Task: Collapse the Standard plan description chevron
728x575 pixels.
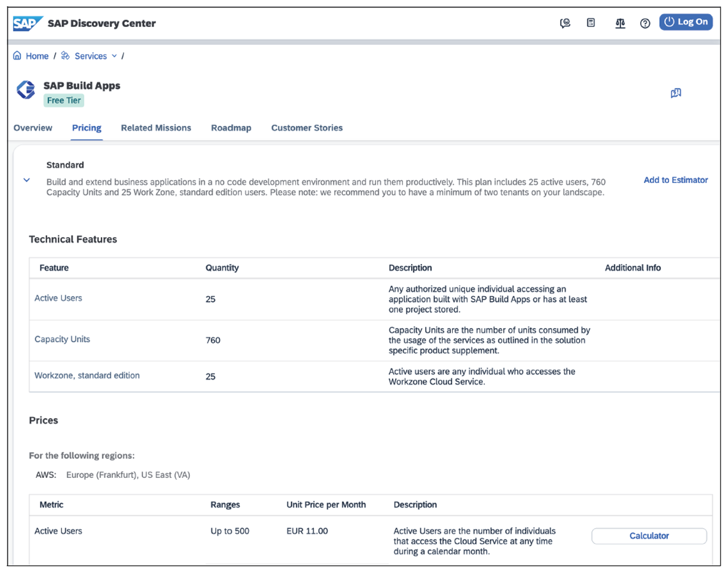Action: (26, 179)
